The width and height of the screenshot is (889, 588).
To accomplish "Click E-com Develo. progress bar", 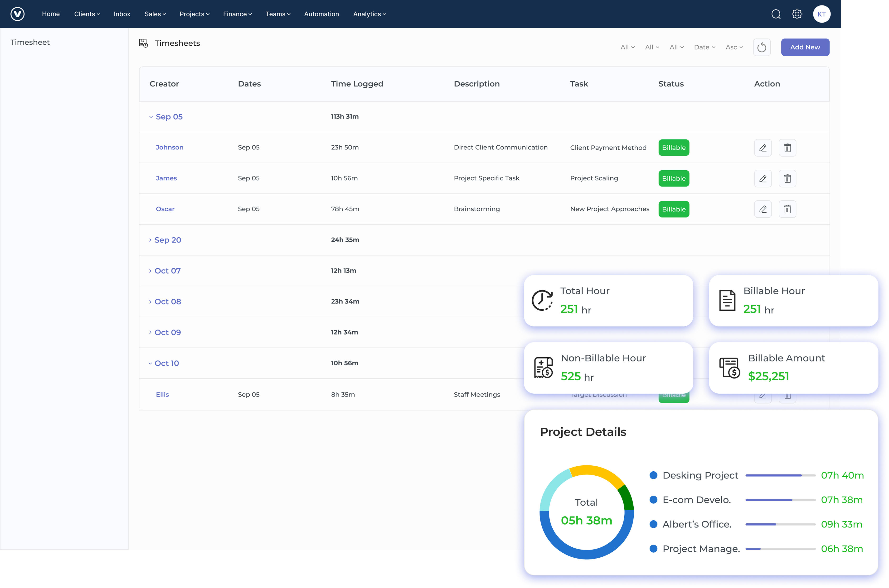I will [x=780, y=500].
